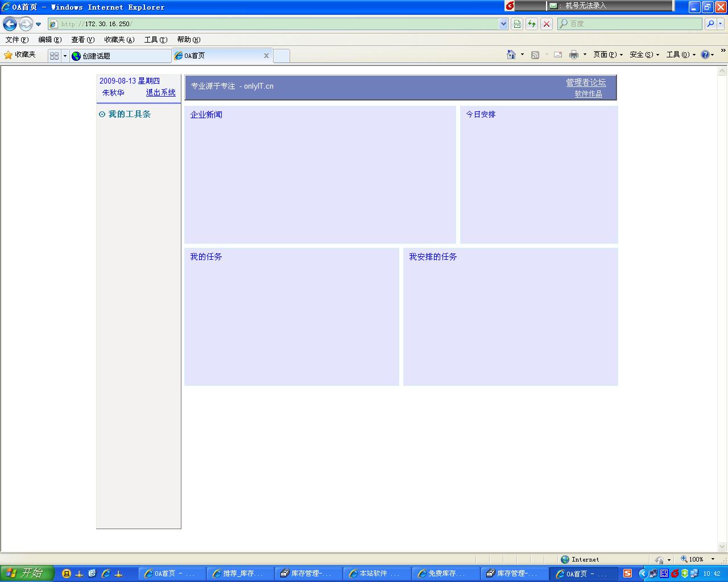Click the Stop loading X icon
728x582 pixels.
point(547,24)
